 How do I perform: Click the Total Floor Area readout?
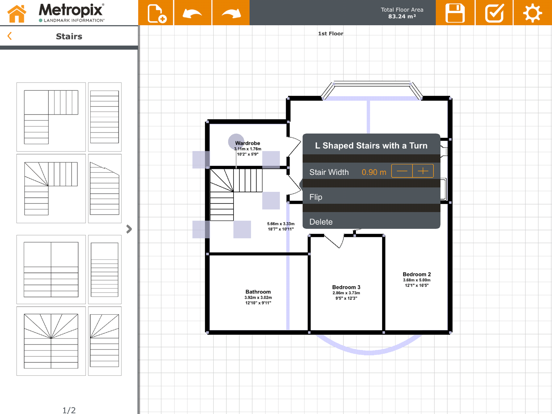click(x=402, y=13)
